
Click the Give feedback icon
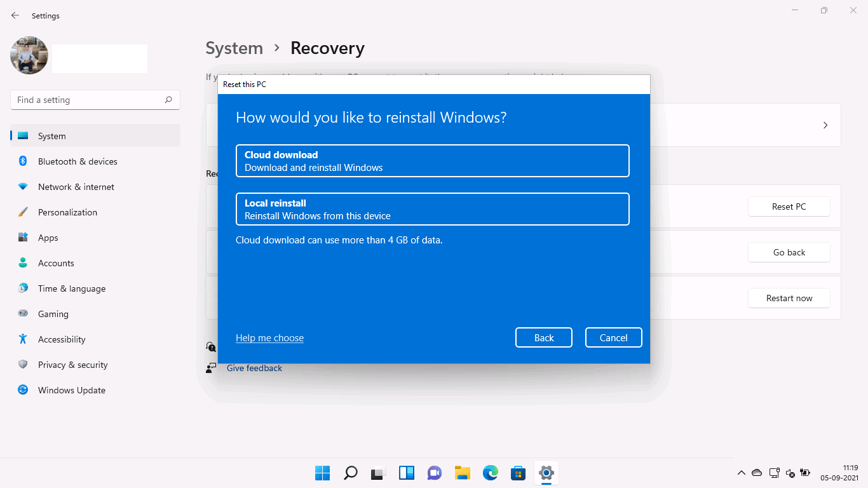(211, 368)
